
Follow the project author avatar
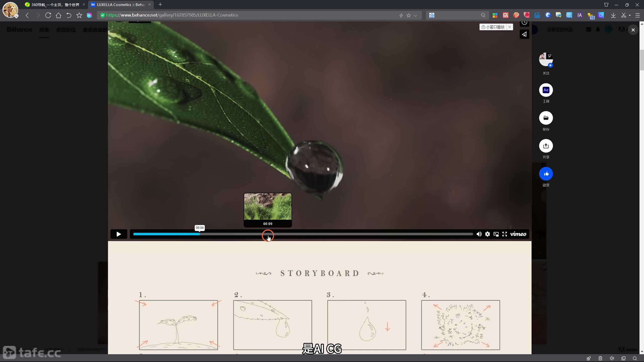pos(546,59)
